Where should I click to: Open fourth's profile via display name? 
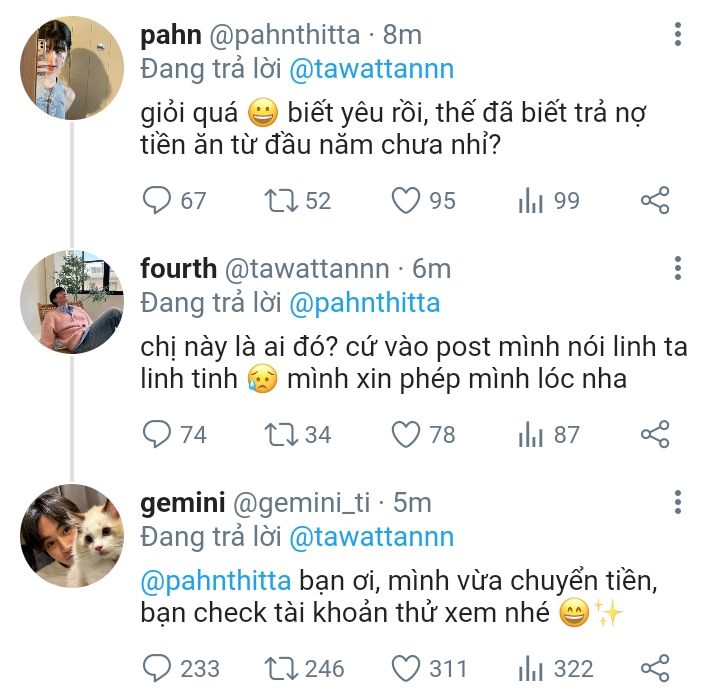pos(178,268)
